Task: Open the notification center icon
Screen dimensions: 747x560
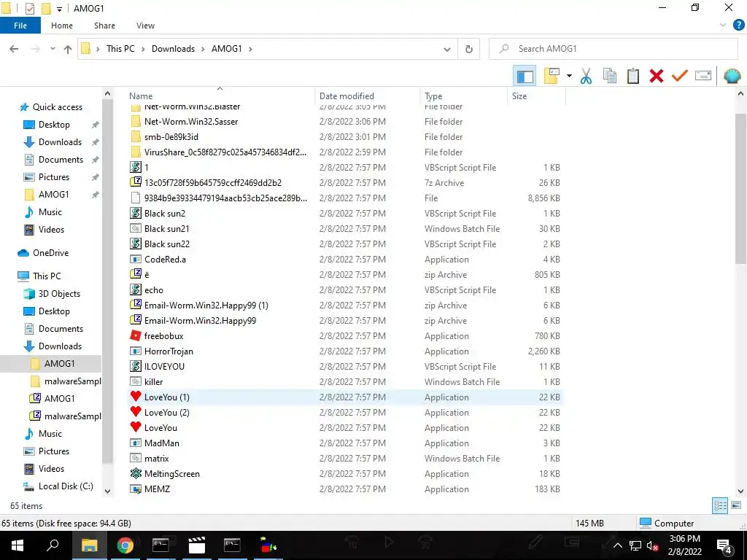Action: coord(724,547)
